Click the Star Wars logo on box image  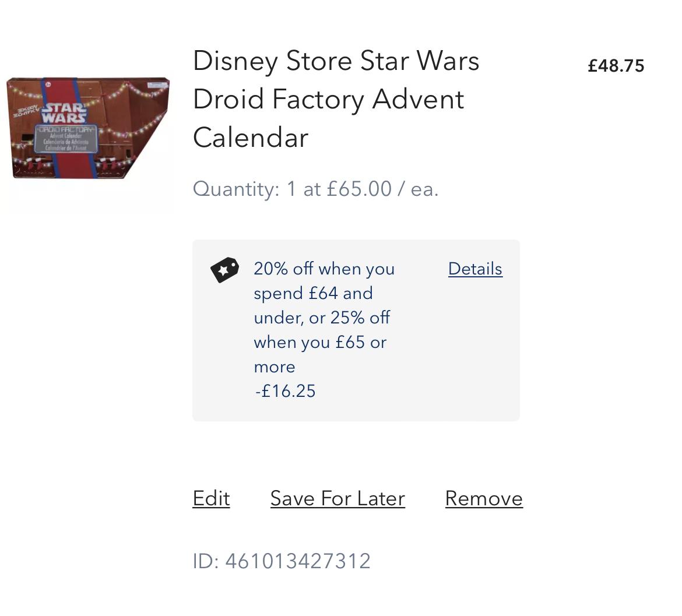(64, 112)
